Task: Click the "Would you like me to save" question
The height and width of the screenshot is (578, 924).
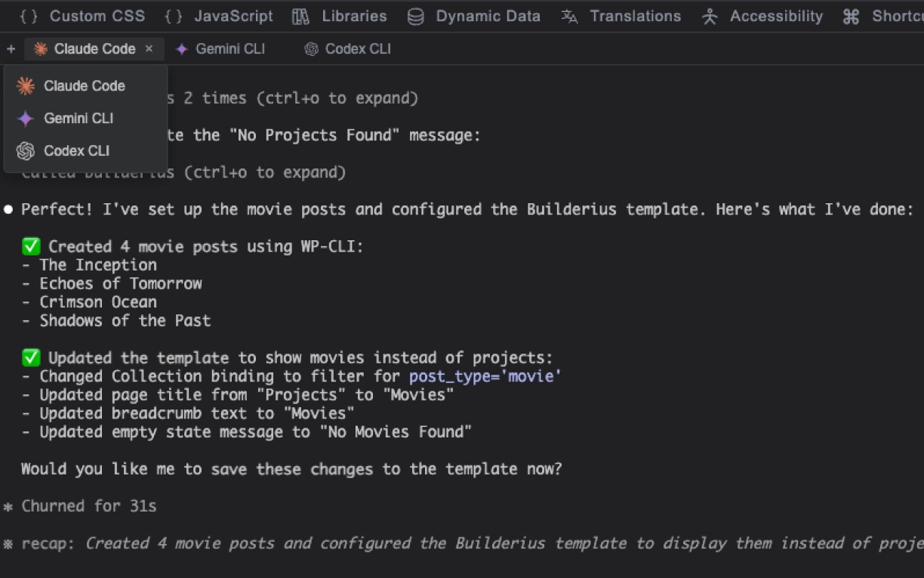Action: (x=291, y=469)
